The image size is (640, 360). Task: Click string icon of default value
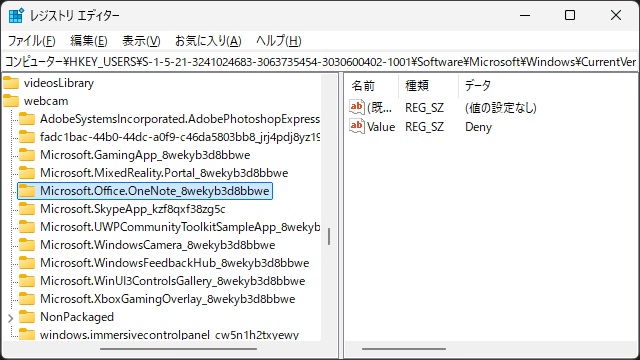(357, 107)
